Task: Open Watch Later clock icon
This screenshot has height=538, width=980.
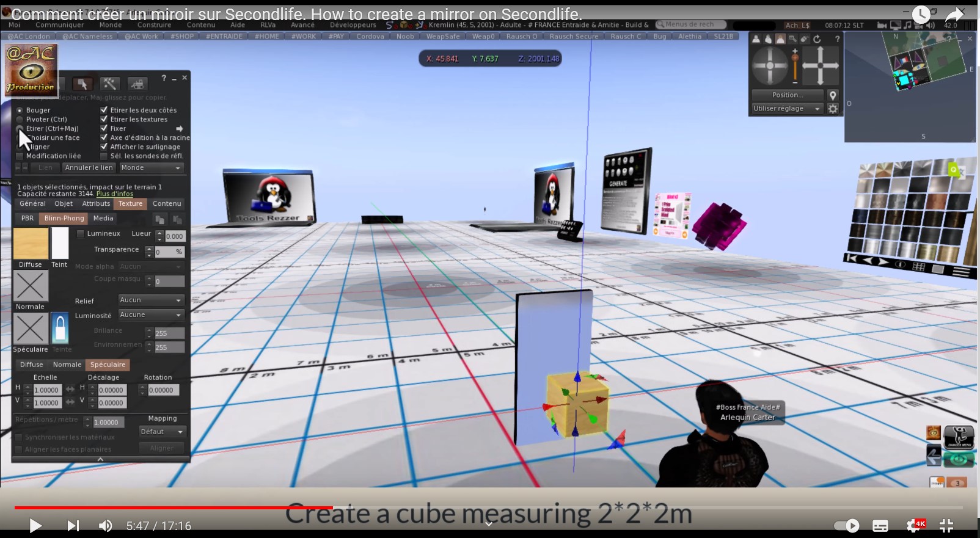Action: [x=921, y=15]
